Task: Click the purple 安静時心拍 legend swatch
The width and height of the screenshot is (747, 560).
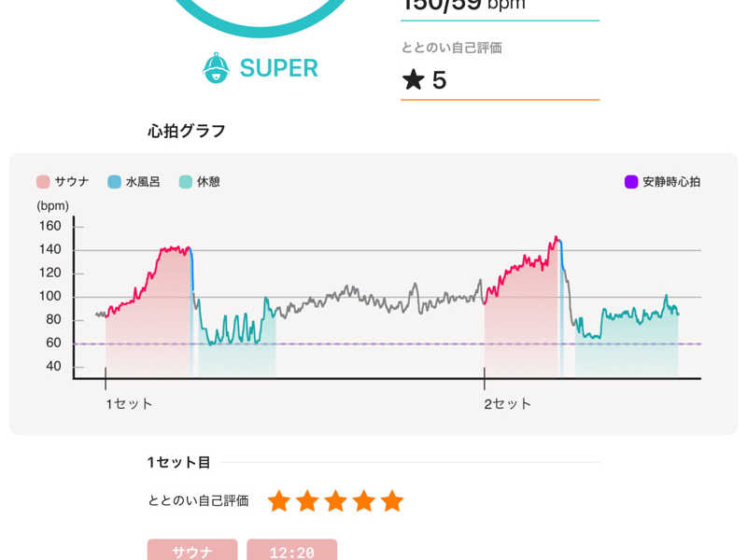Action: pos(631,182)
